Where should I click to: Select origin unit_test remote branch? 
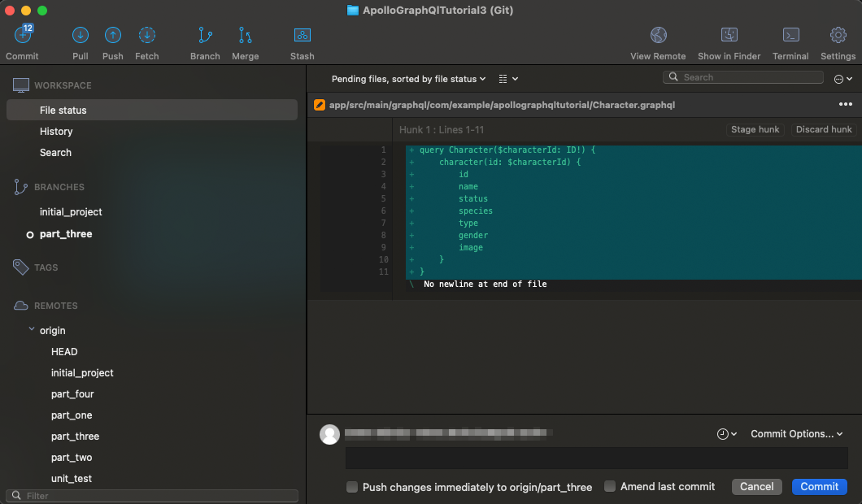[x=72, y=479]
